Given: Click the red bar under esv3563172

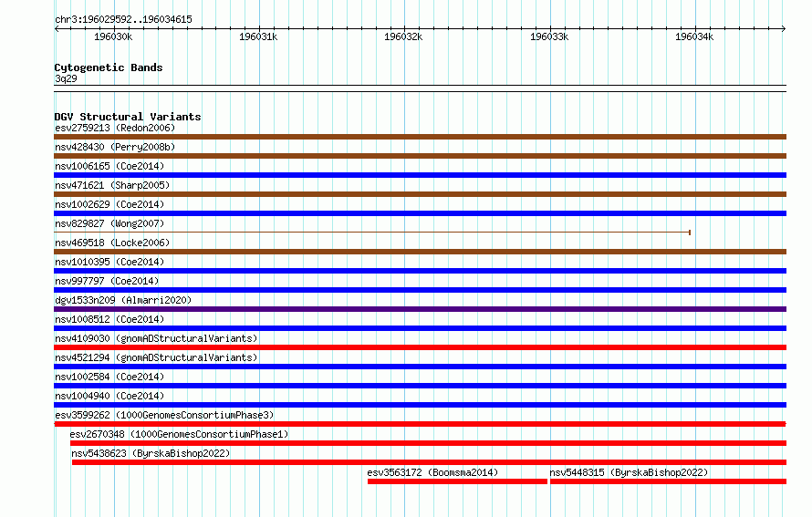Looking at the screenshot, I should [x=457, y=481].
